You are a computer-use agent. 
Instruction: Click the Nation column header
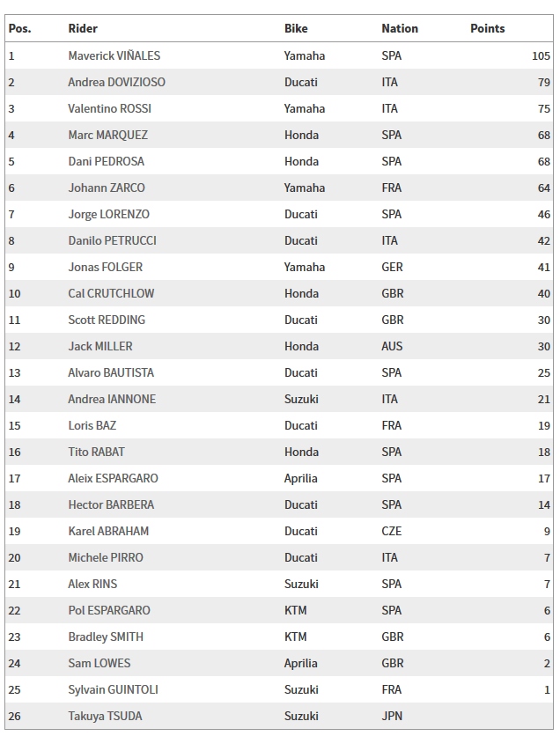tap(400, 28)
